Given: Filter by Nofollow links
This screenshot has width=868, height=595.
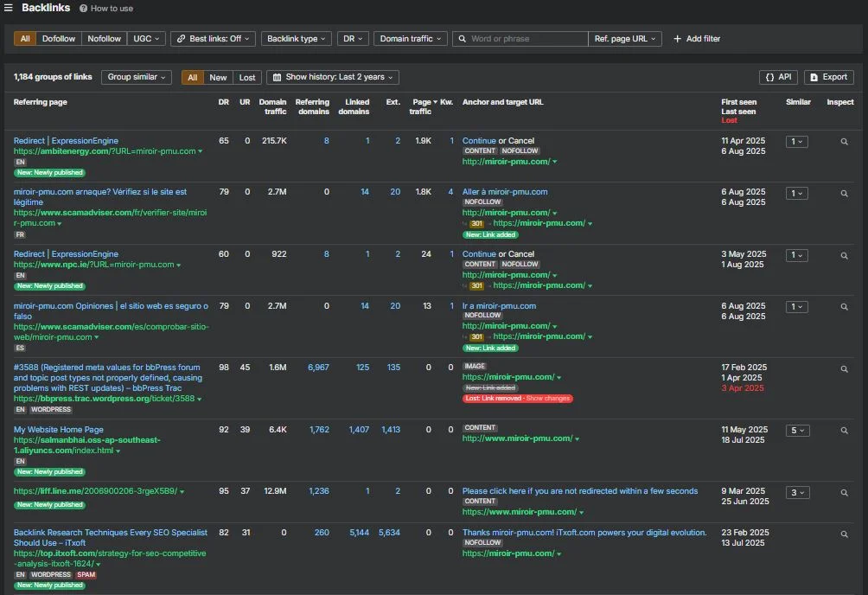Looking at the screenshot, I should (104, 39).
